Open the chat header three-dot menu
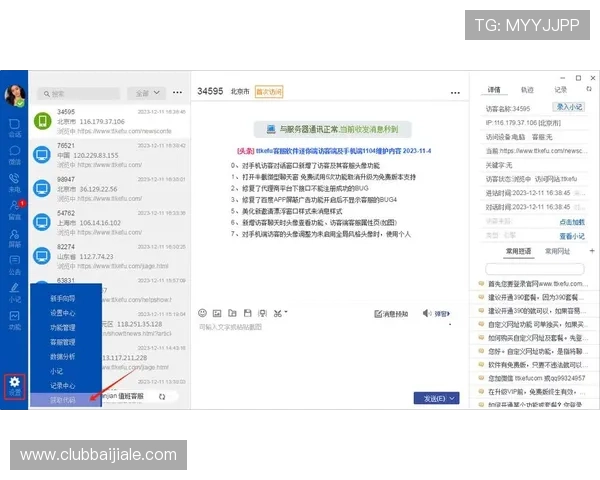This screenshot has width=600, height=480. [x=455, y=93]
